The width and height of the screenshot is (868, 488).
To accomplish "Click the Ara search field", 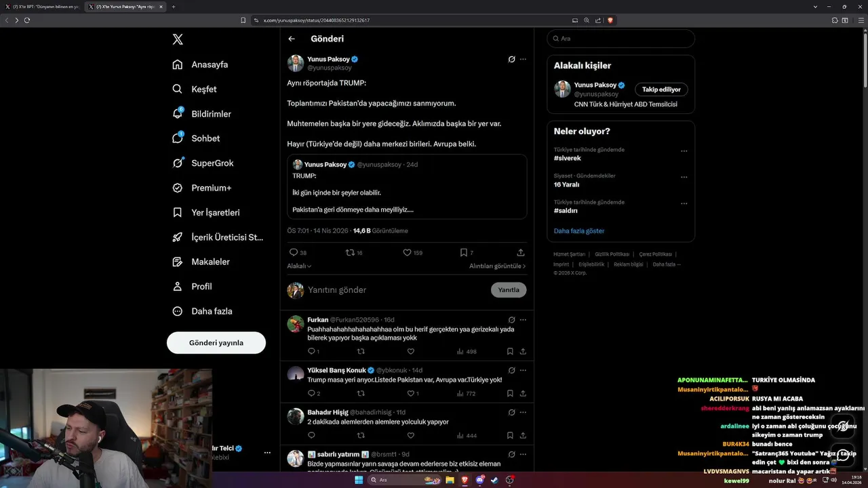I will click(620, 39).
